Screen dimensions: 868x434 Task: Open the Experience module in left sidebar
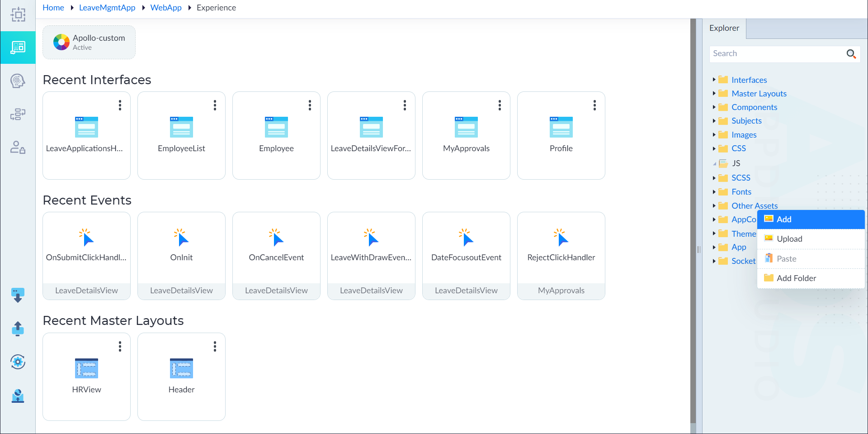point(18,48)
